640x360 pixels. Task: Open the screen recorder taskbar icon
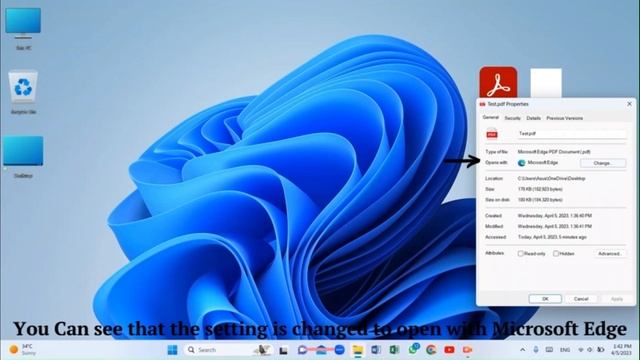pyautogui.click(x=467, y=350)
